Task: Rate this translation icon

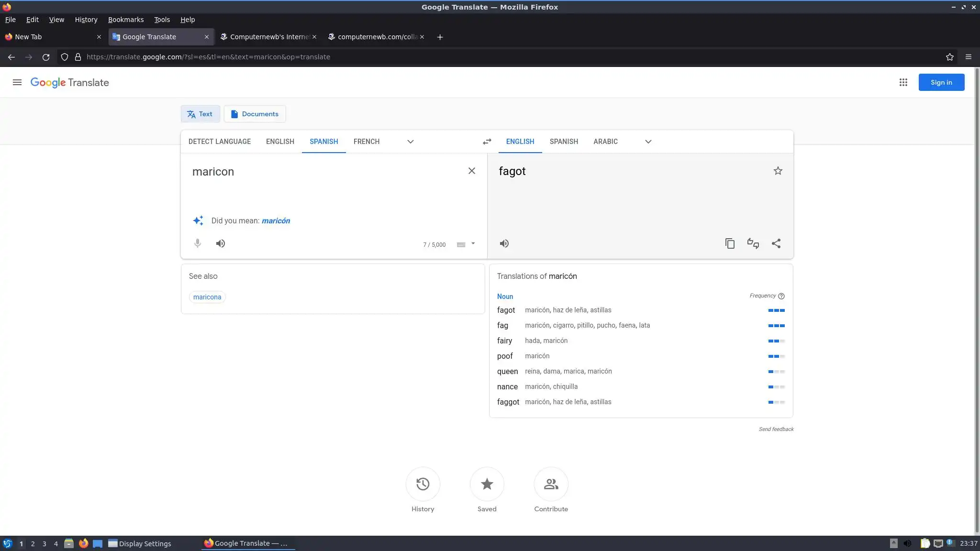Action: (x=753, y=243)
